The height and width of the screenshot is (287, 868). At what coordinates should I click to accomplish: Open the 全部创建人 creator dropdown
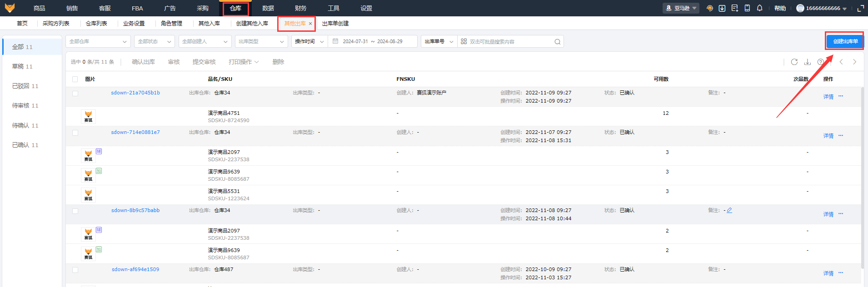(x=205, y=41)
